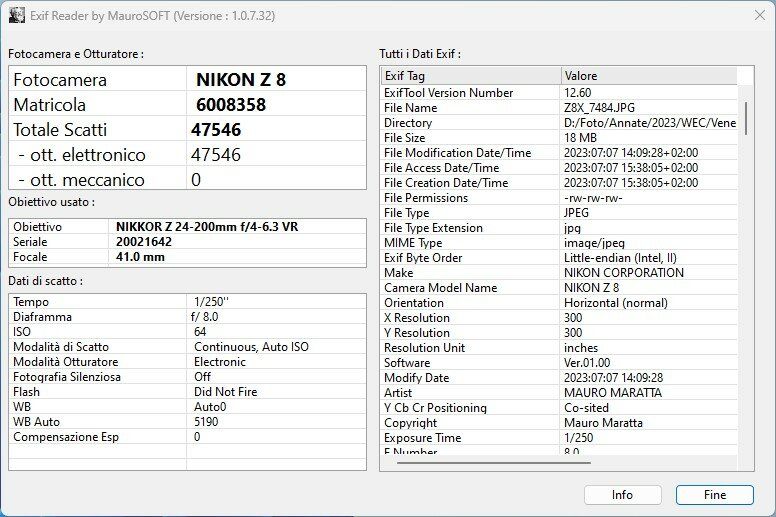Click the File Type value JPEG

[577, 213]
